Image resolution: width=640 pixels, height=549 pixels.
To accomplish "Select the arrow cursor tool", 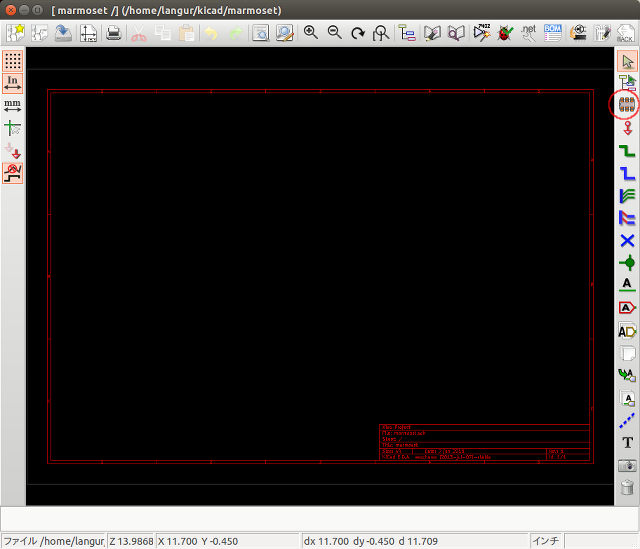I will 627,61.
